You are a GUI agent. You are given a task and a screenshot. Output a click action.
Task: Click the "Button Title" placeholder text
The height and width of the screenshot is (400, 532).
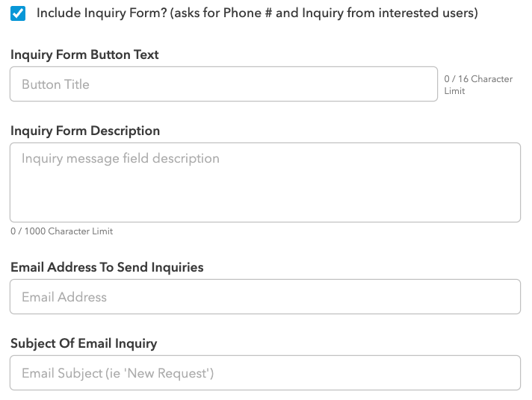click(x=55, y=84)
